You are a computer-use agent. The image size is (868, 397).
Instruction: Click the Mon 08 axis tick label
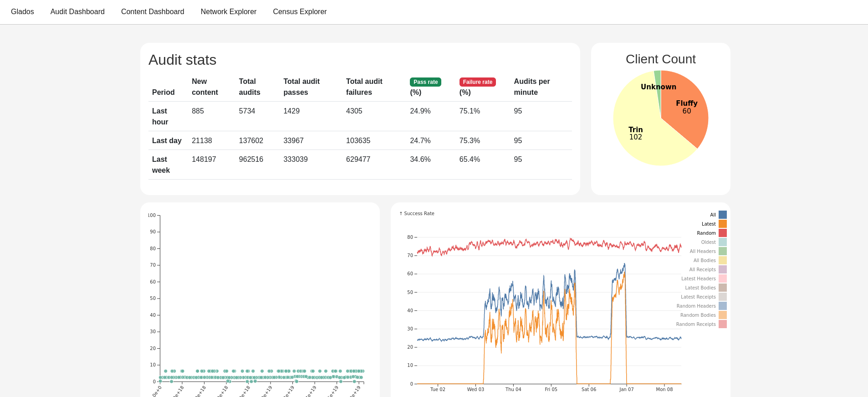(x=664, y=389)
